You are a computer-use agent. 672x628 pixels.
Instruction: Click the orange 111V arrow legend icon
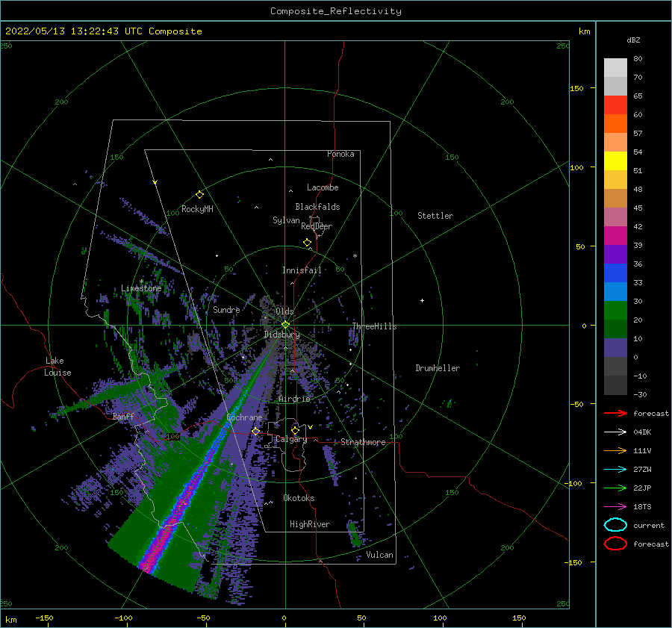[x=615, y=450]
